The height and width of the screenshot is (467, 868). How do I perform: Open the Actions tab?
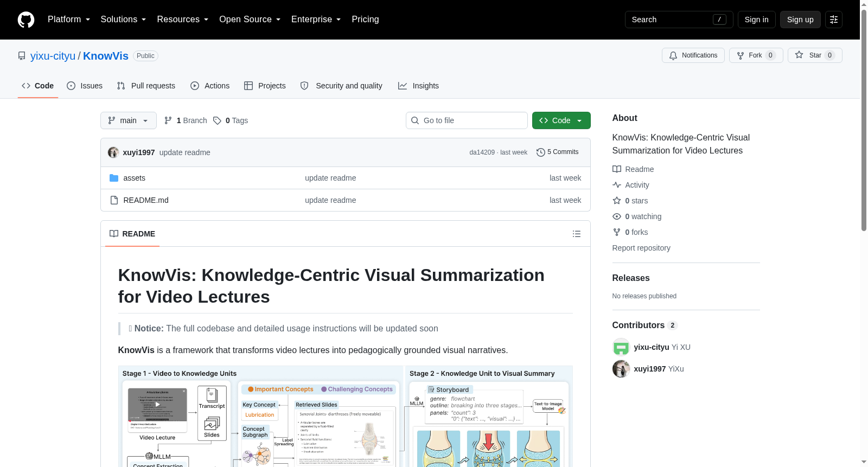[210, 86]
